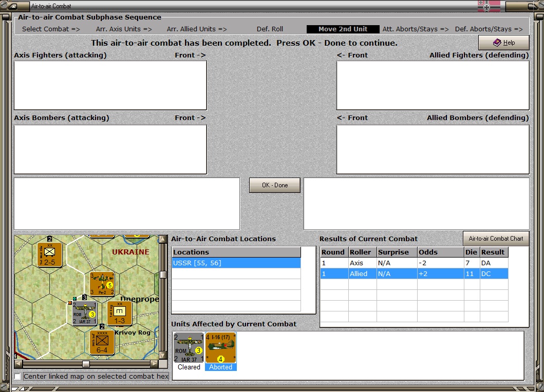Click the Result column header
The height and width of the screenshot is (392, 544).
point(494,252)
